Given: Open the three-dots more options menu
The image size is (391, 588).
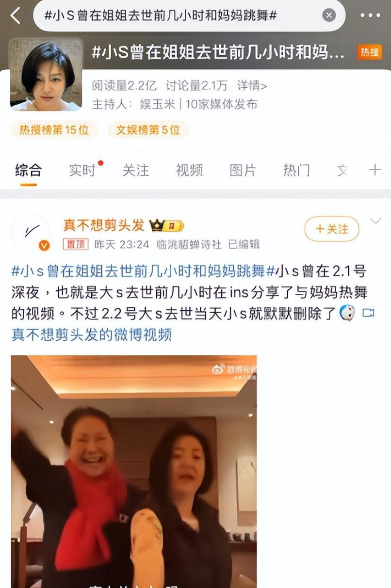Looking at the screenshot, I should click(x=370, y=16).
